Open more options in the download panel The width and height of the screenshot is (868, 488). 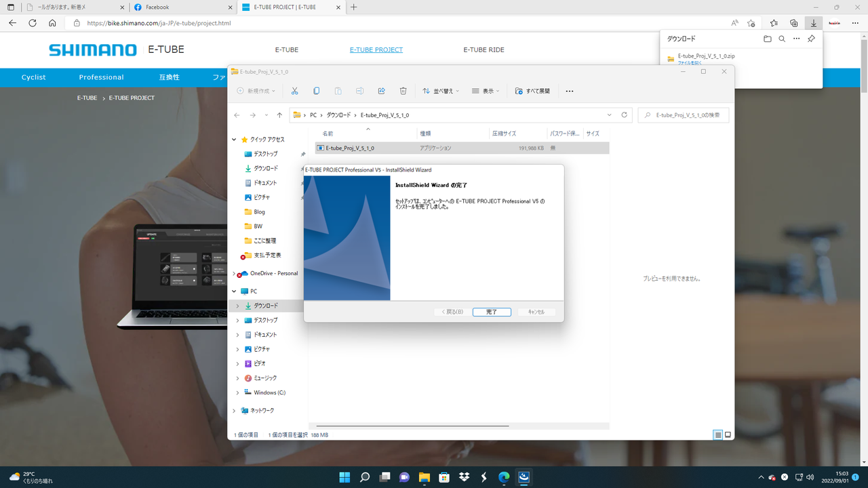[797, 39]
